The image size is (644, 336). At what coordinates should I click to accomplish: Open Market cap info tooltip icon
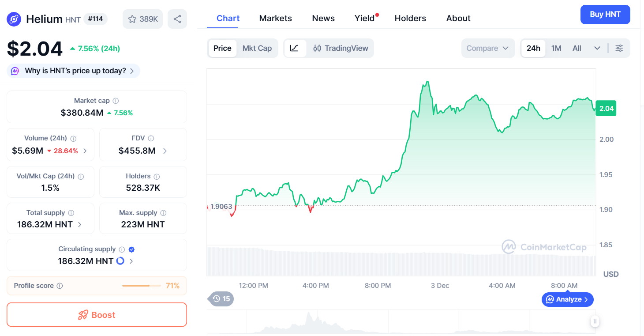[115, 100]
